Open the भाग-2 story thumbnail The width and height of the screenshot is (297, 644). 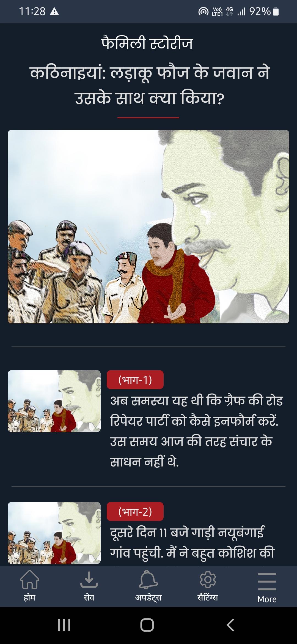tap(54, 533)
